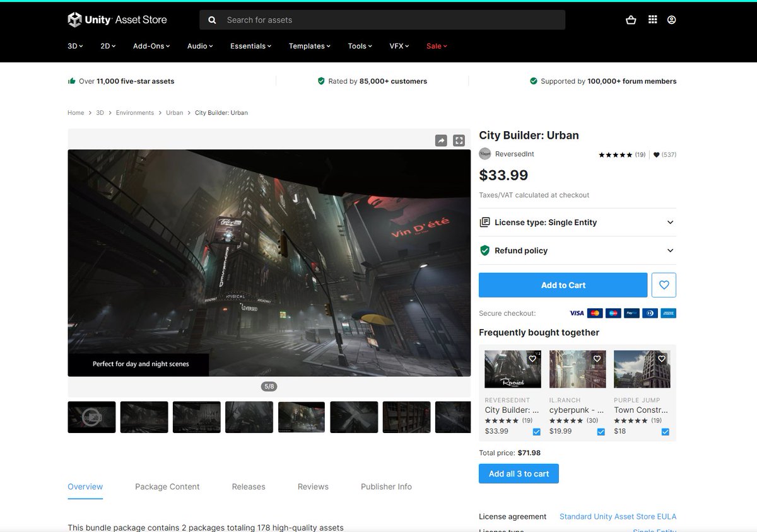Select the second gallery thumbnail

[x=144, y=417]
